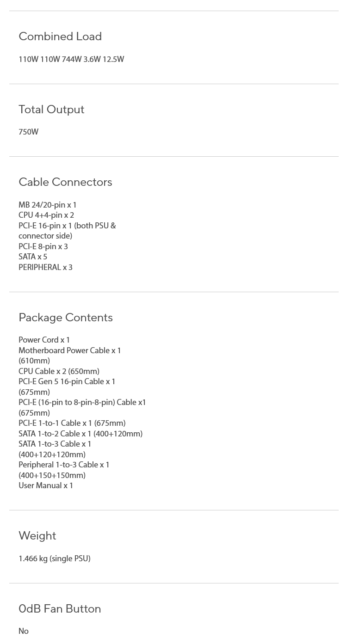Viewport: 347px width, 644px height.
Task: Click the MB 24/20-pin x 1 line
Action: (x=48, y=205)
